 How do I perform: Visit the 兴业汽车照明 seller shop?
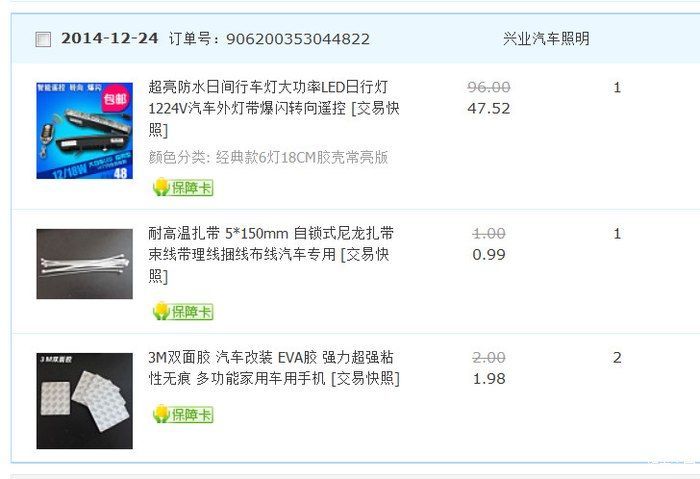tap(546, 39)
